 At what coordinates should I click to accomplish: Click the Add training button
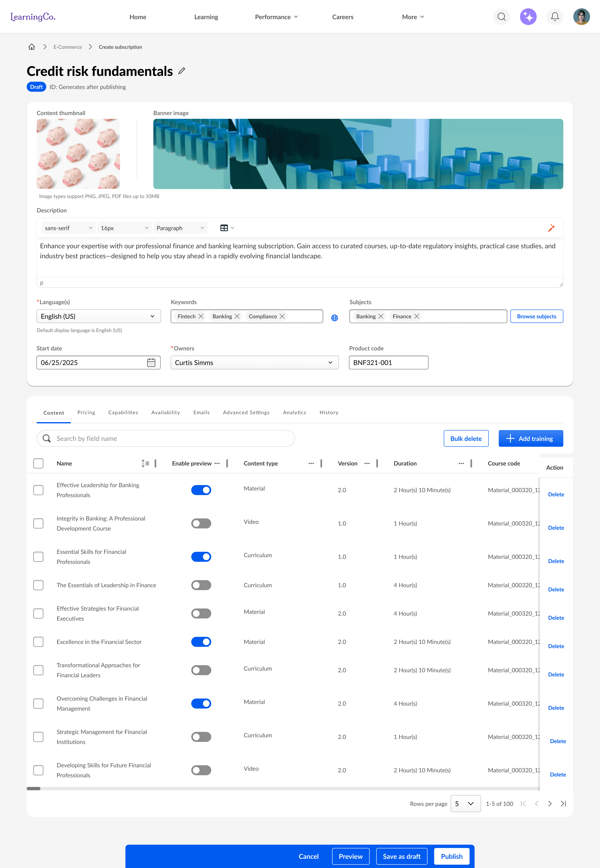tap(530, 439)
